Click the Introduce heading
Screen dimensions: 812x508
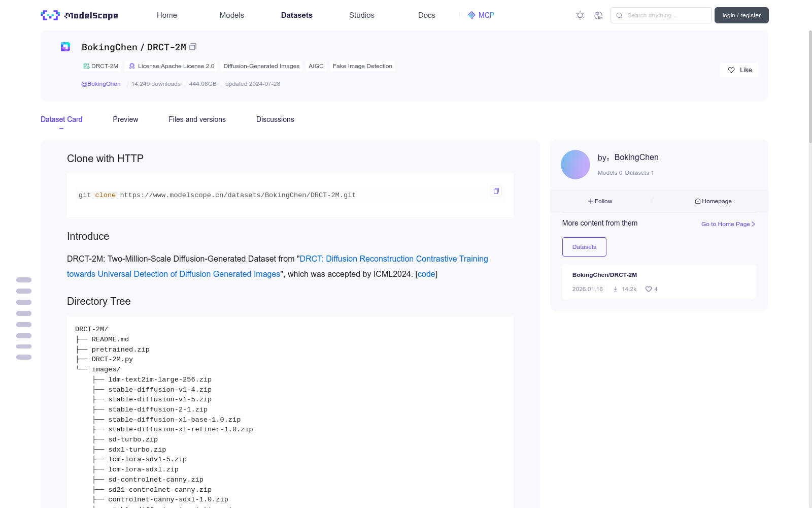pyautogui.click(x=88, y=236)
